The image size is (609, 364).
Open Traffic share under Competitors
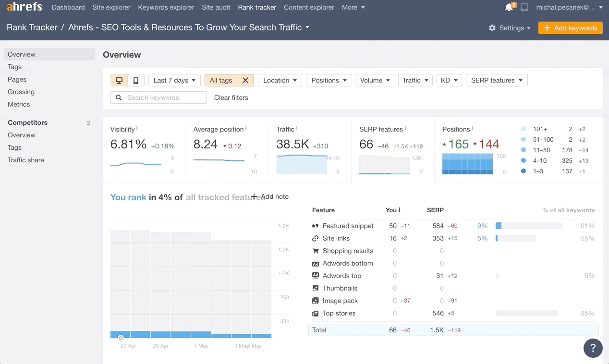26,160
